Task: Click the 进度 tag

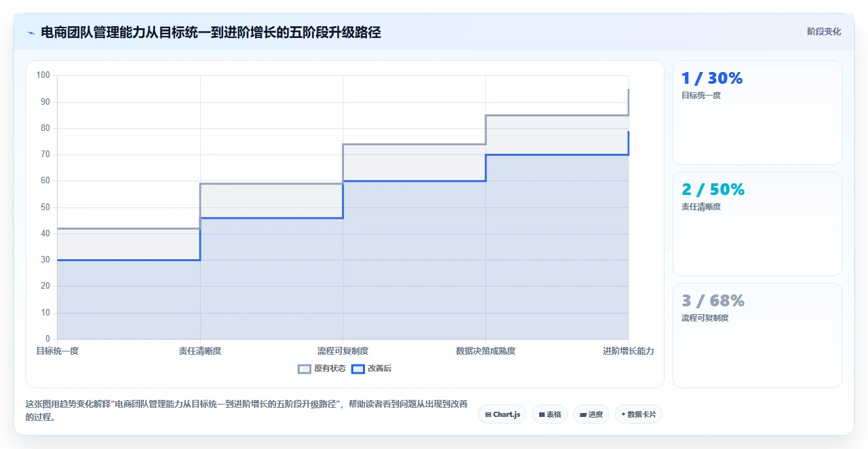Action: coord(591,414)
